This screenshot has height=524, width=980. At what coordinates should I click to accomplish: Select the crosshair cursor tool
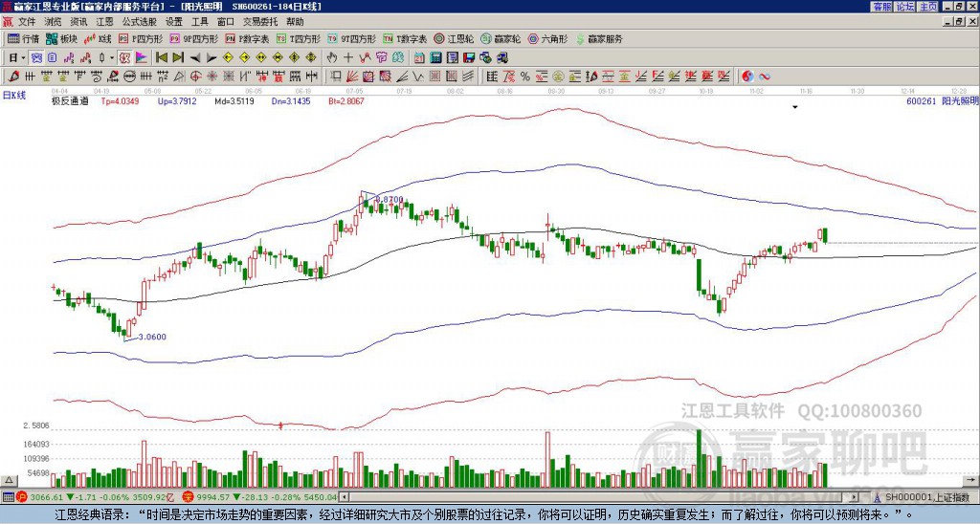coord(348,58)
